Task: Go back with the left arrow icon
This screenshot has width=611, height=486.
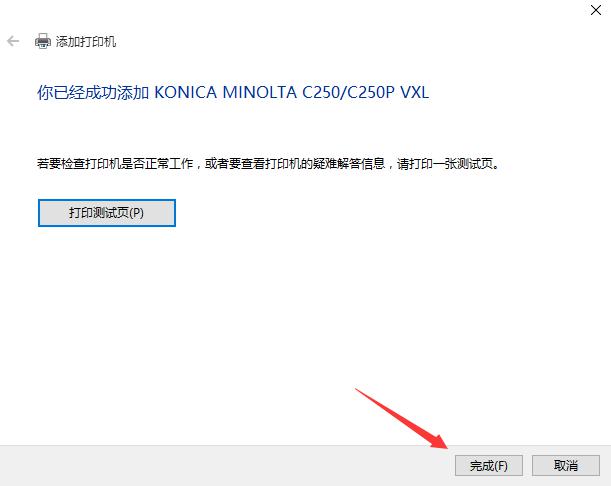Action: click(x=13, y=41)
